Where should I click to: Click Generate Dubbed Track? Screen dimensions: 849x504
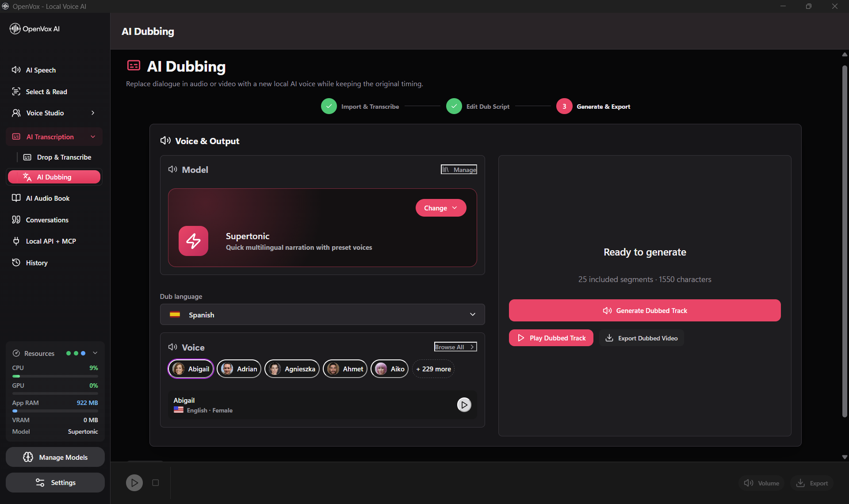click(x=645, y=310)
